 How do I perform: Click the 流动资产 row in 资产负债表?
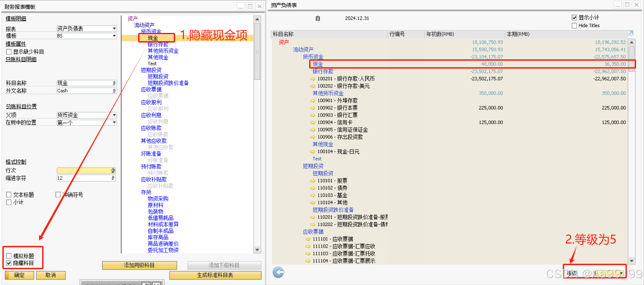(x=449, y=50)
